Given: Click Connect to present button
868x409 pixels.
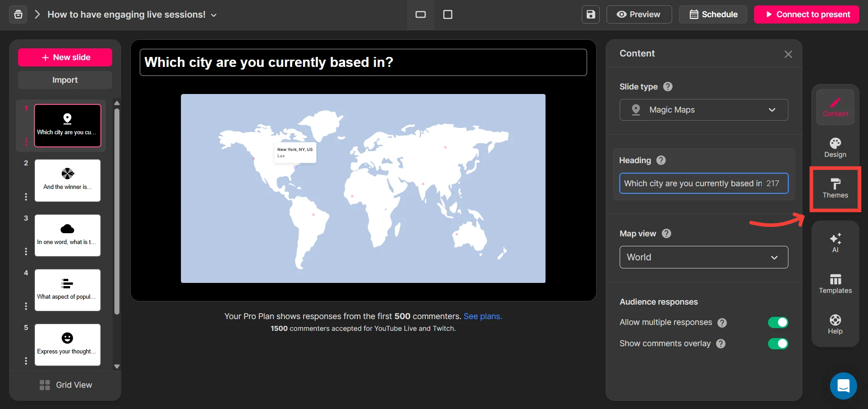Looking at the screenshot, I should (x=806, y=14).
